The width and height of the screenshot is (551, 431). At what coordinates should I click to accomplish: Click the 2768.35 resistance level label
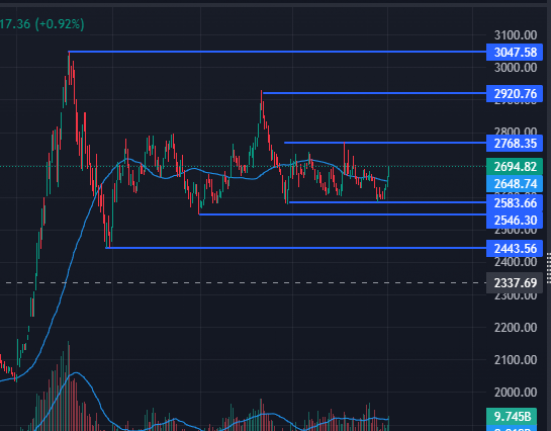514,143
